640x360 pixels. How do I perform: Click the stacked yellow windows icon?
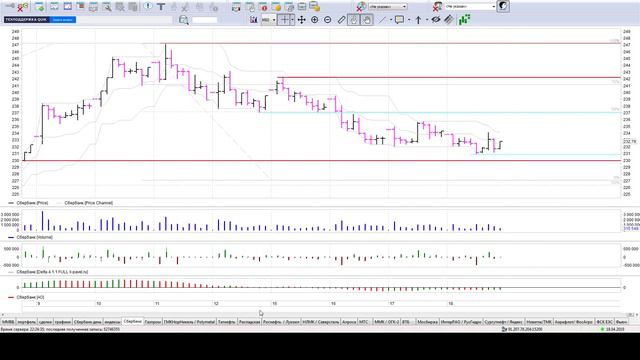[314, 6]
